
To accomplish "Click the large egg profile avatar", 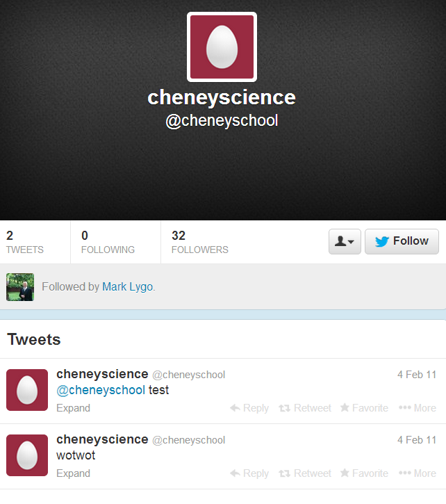I will [x=222, y=47].
